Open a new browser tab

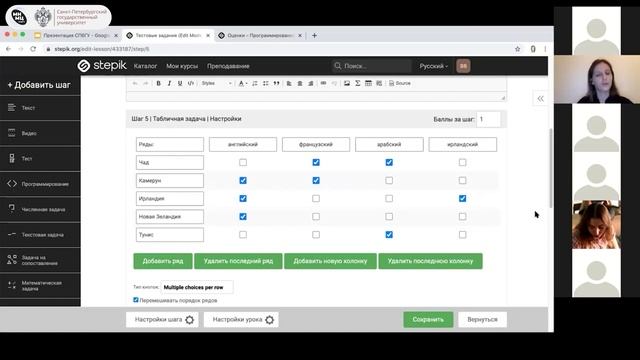click(x=314, y=36)
